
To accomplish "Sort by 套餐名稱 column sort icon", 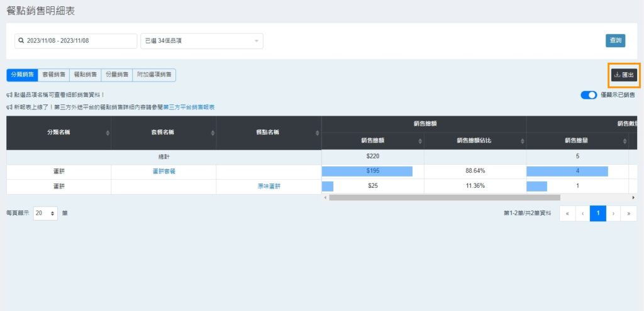I will pyautogui.click(x=212, y=133).
